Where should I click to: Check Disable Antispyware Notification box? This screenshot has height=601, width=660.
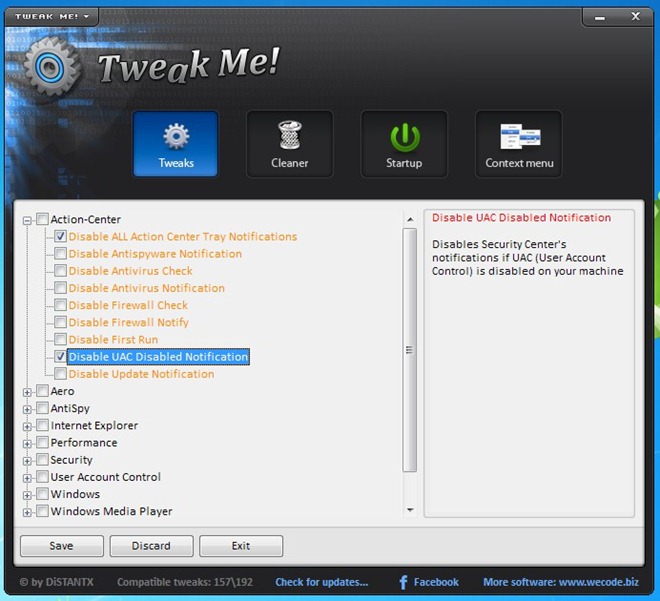click(x=60, y=253)
